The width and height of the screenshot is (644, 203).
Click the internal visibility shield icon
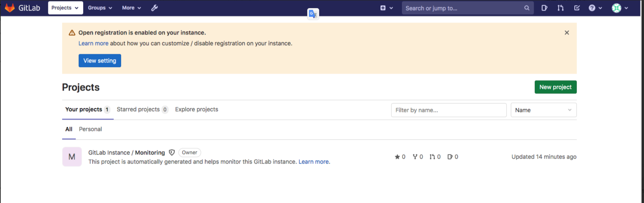pos(172,152)
